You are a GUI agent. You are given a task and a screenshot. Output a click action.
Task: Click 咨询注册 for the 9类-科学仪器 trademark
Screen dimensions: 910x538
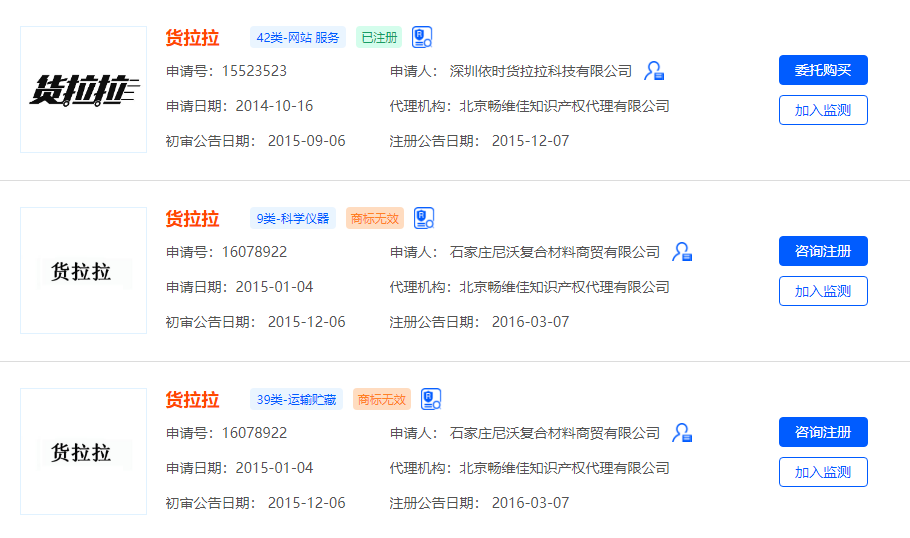tap(823, 251)
